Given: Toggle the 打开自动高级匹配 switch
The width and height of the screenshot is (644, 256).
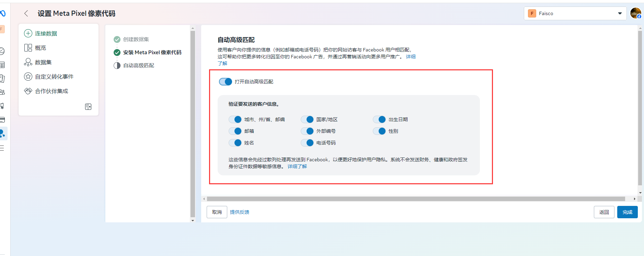Looking at the screenshot, I should (226, 82).
